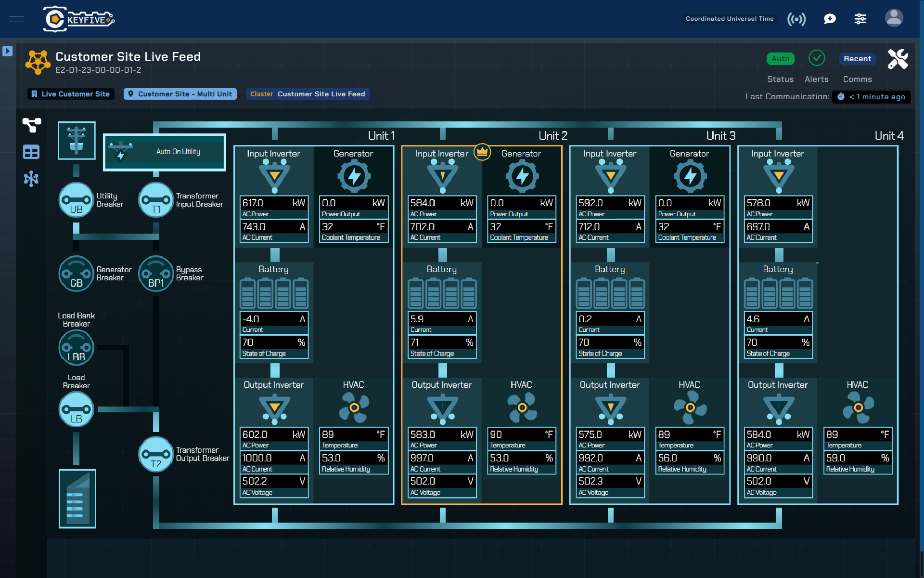Screen dimensions: 924x578
Task: Select the one-line diagram view icon
Action: pos(32,125)
